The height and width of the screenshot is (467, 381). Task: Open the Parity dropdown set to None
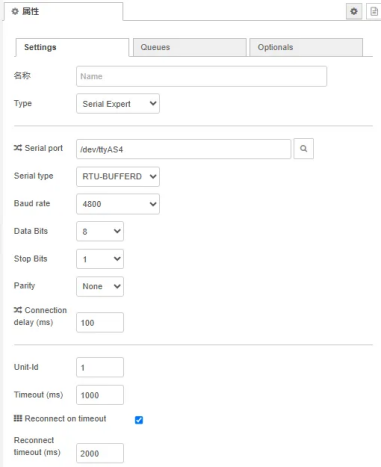(x=100, y=286)
